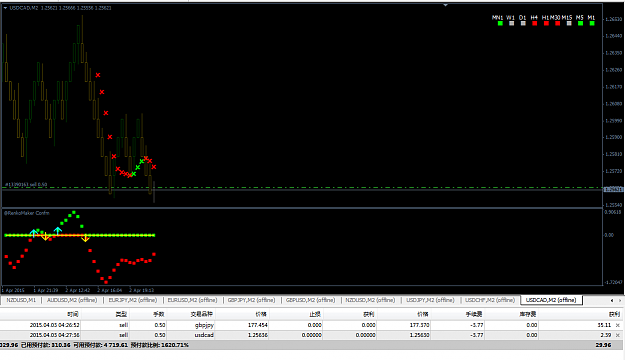625x360 pixels.
Task: Switch to the NZDUSD,M1 chart tab
Action: [x=21, y=300]
